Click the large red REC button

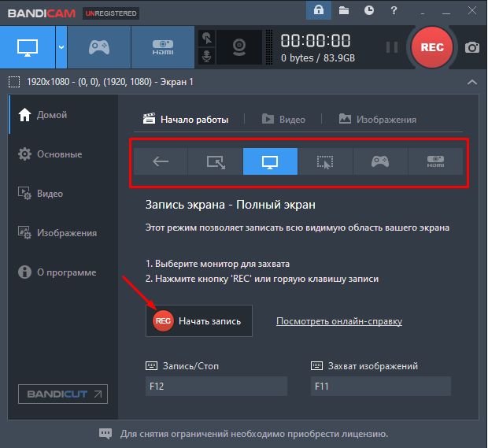tap(432, 47)
